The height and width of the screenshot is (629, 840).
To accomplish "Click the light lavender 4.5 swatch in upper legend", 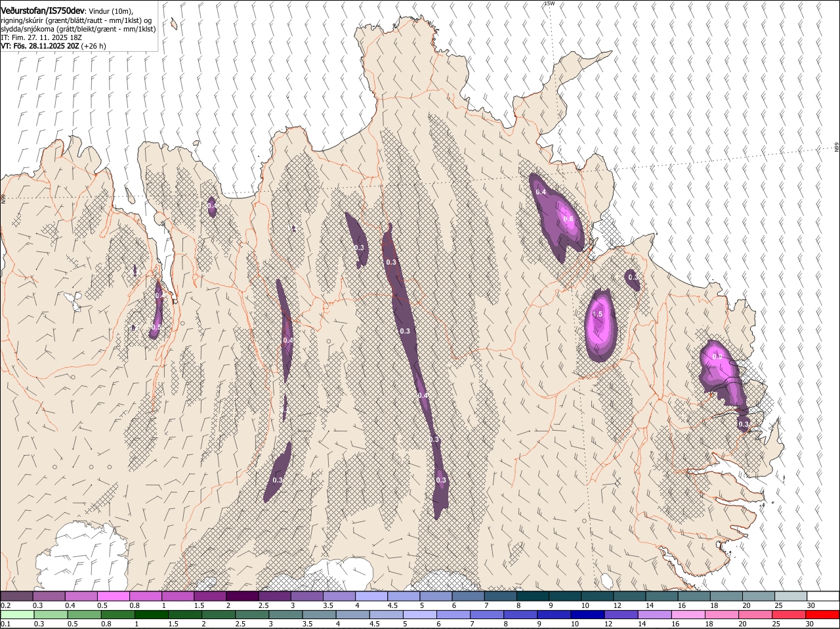I will (403, 596).
